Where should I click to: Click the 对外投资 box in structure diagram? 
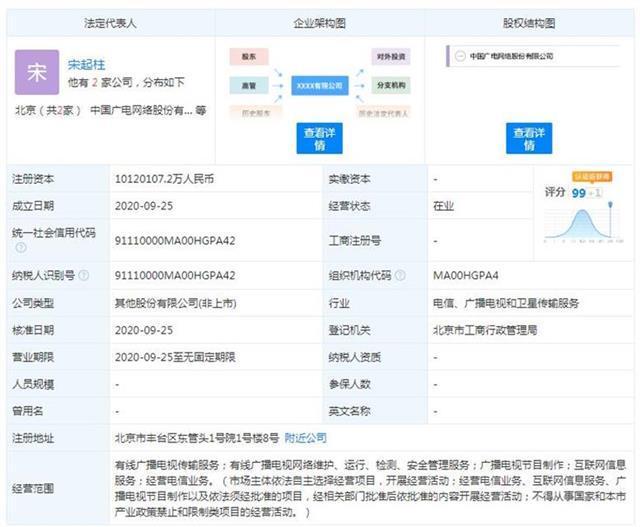click(x=389, y=57)
